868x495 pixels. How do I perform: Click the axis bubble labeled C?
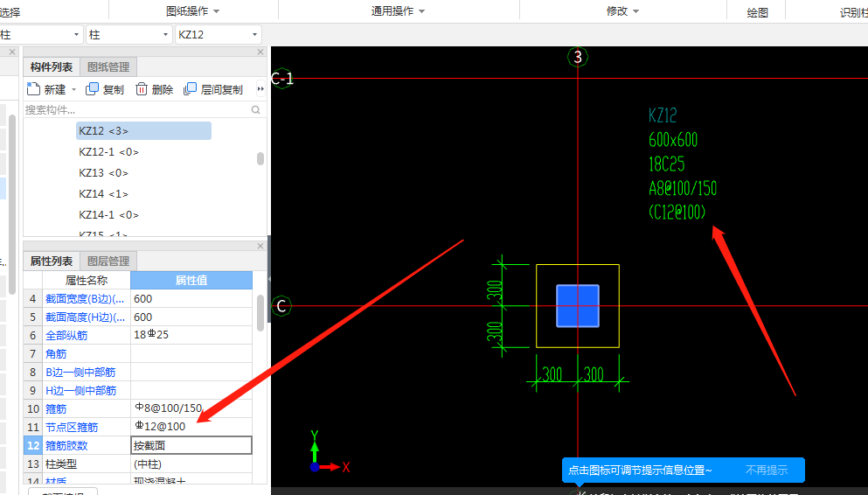click(281, 306)
